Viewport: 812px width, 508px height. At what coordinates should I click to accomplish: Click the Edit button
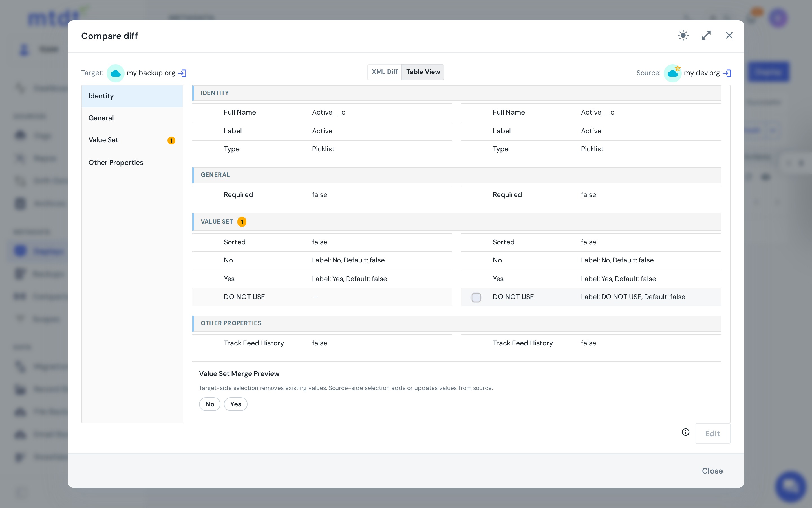click(712, 433)
